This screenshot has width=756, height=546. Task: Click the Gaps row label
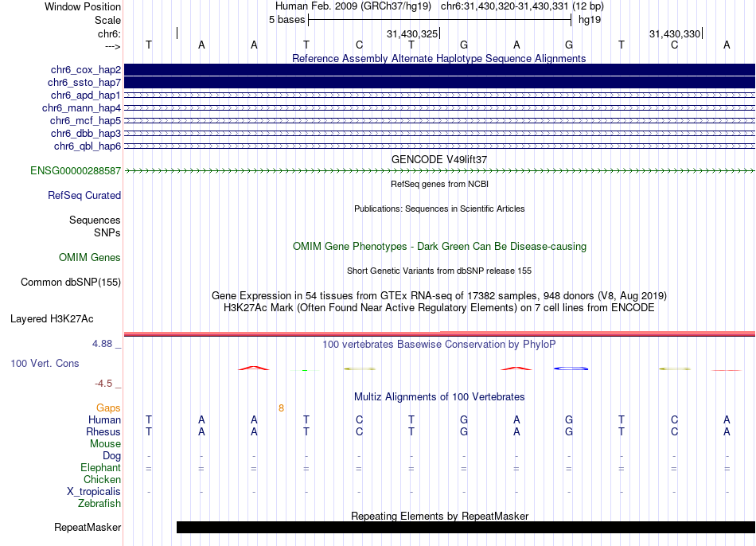(x=108, y=408)
